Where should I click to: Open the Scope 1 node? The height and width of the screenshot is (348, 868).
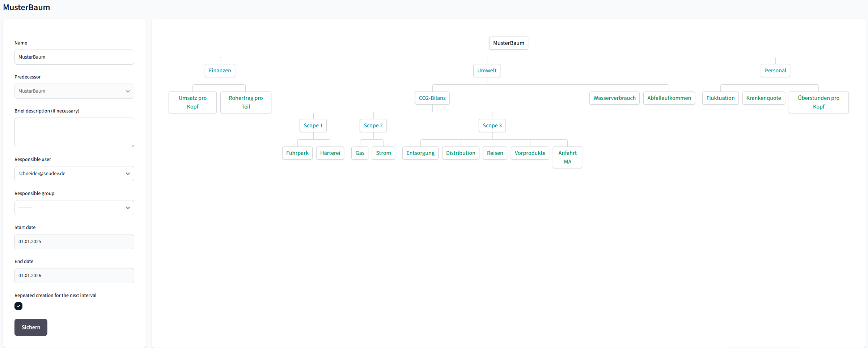click(x=313, y=126)
